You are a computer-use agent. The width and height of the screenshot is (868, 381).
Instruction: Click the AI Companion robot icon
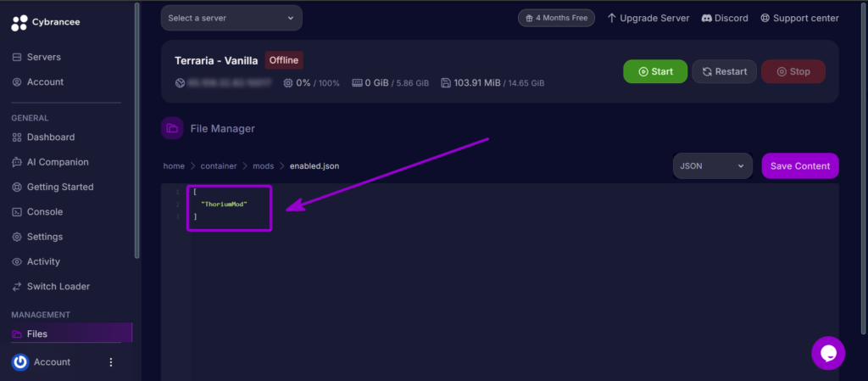[17, 162]
